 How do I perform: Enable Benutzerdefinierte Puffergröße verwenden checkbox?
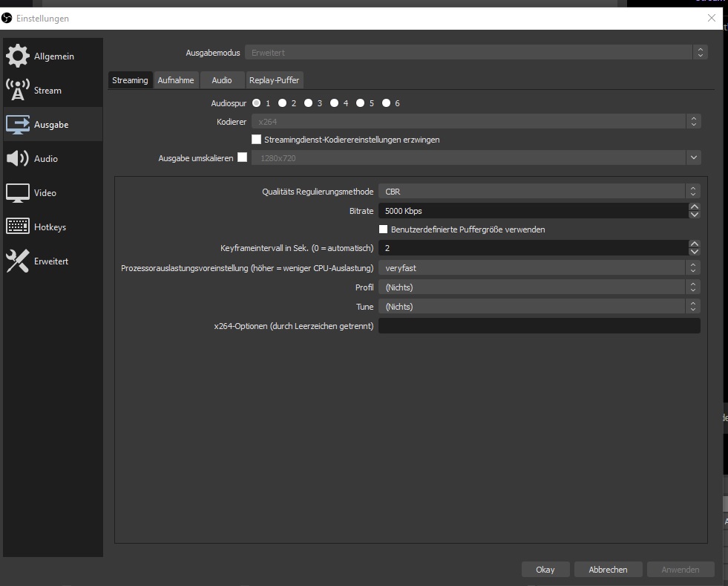[384, 229]
